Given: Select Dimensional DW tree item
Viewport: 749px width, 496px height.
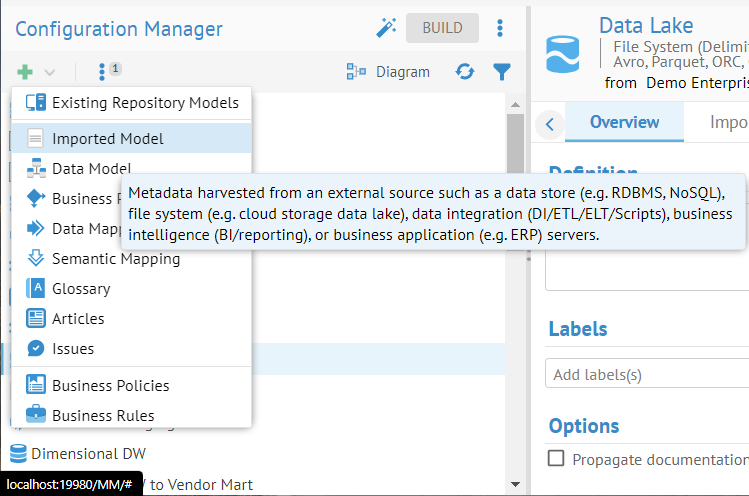Looking at the screenshot, I should click(88, 453).
